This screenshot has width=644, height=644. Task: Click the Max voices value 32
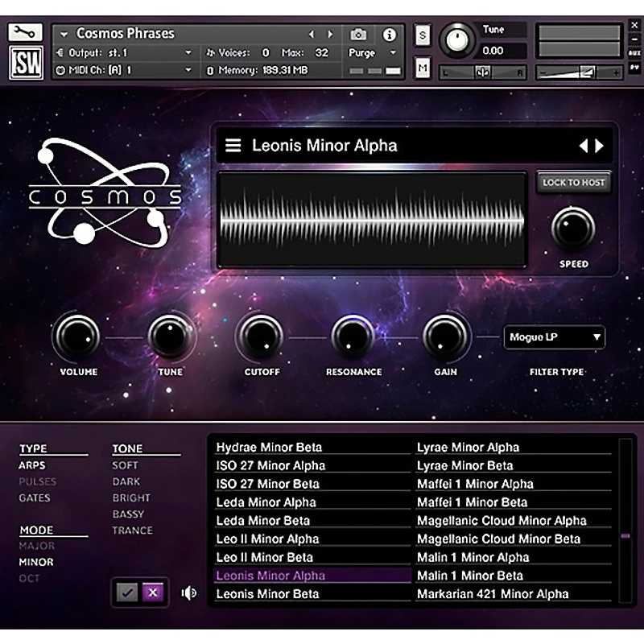321,52
